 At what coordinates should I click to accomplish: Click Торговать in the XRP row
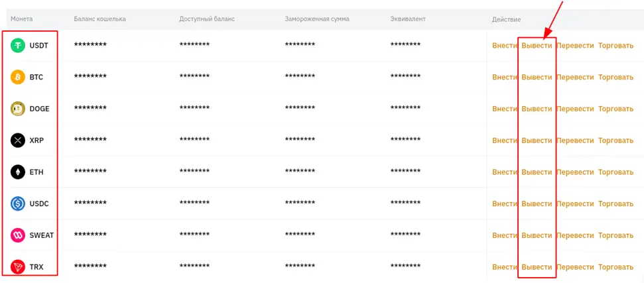click(615, 141)
